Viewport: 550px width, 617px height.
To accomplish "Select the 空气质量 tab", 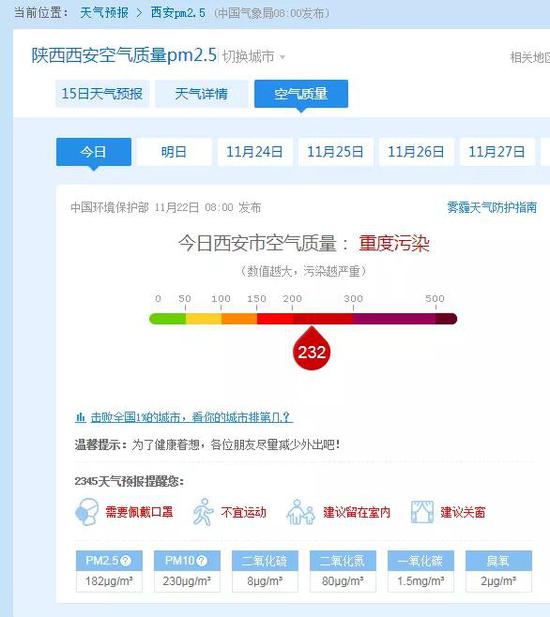I will [301, 94].
